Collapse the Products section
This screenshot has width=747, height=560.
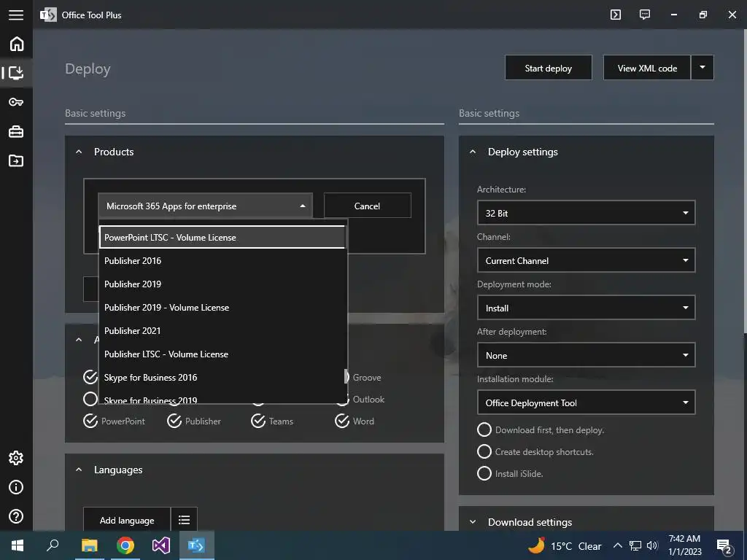click(x=79, y=152)
